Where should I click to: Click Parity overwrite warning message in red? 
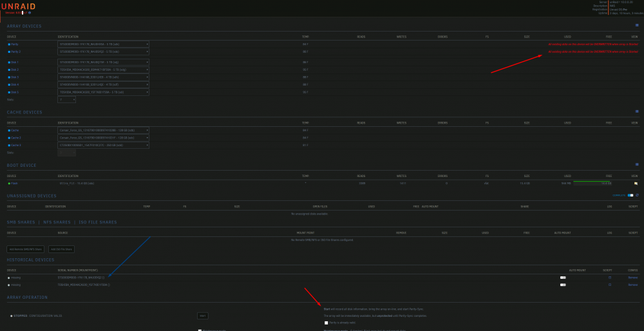[x=593, y=44]
